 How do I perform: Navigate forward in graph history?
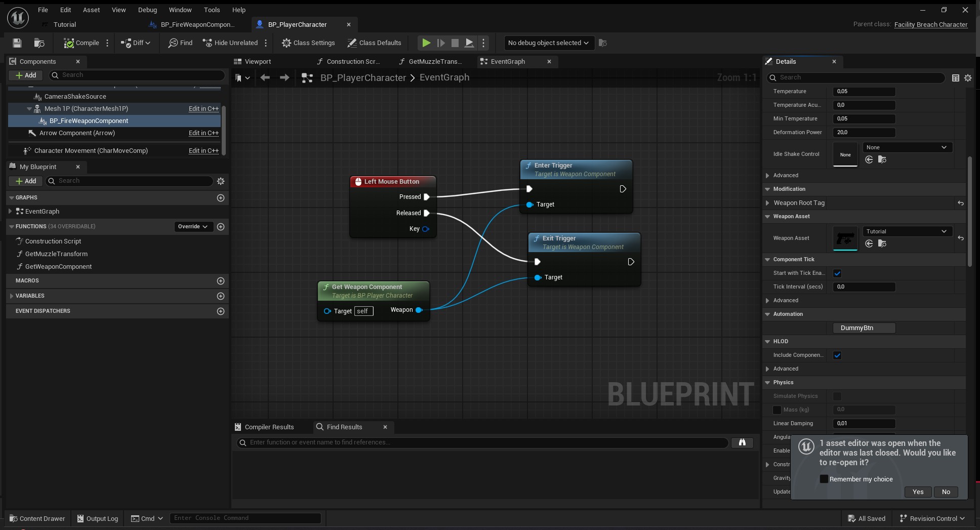[x=284, y=77]
